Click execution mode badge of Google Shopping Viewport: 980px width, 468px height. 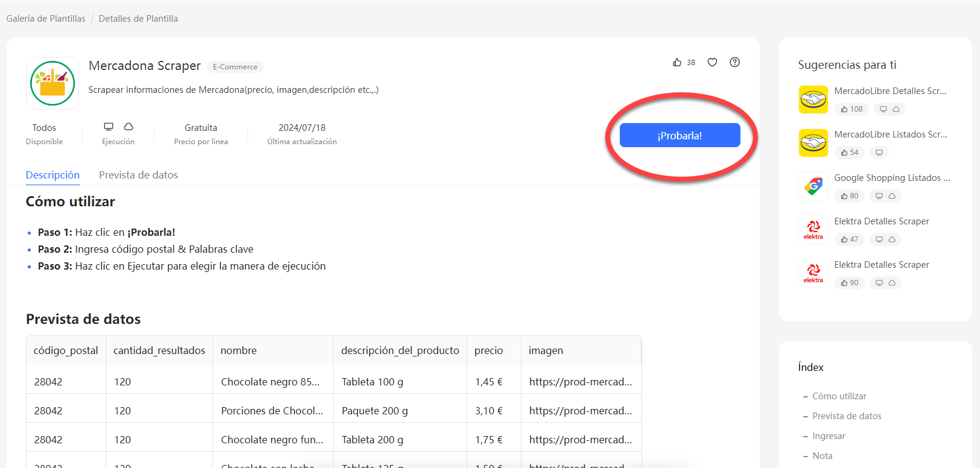tap(885, 196)
